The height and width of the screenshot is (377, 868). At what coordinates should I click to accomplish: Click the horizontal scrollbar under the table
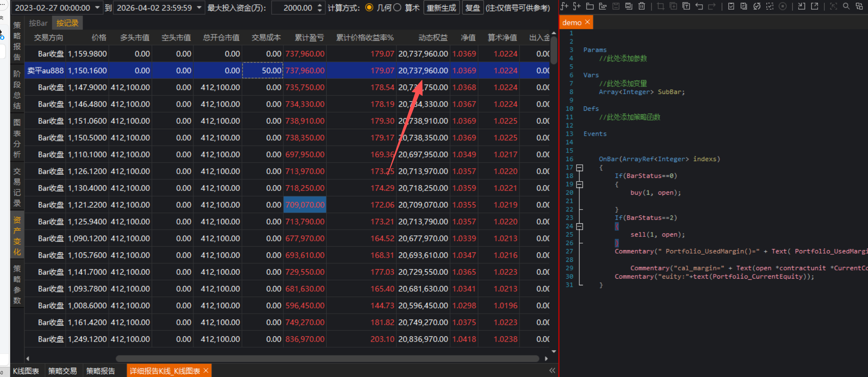coord(327,358)
